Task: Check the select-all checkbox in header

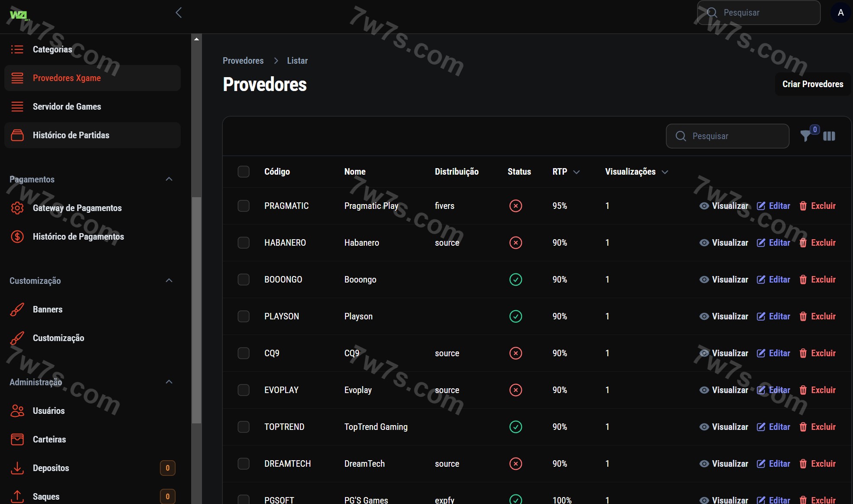Action: [244, 172]
